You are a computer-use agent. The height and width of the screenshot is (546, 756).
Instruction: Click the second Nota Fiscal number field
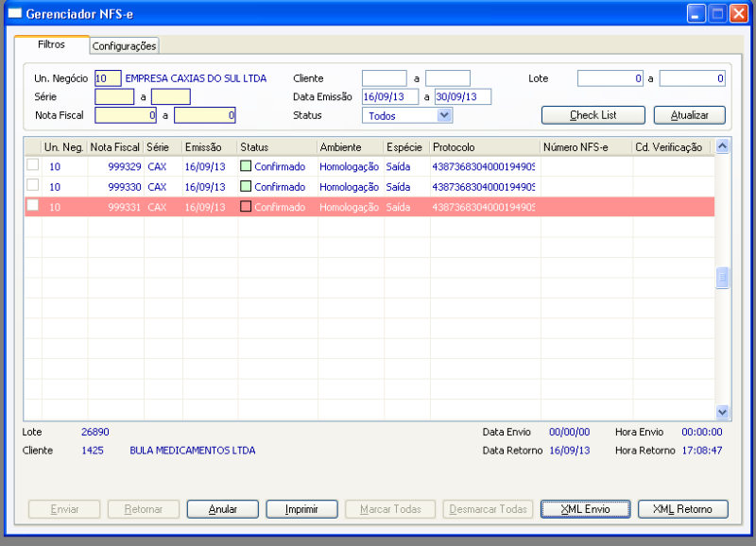pyautogui.click(x=204, y=115)
